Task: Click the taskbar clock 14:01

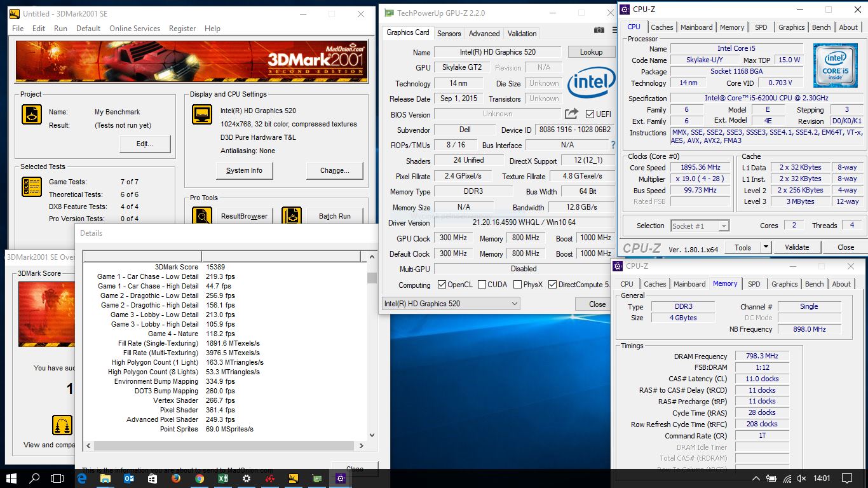Action: 822,478
